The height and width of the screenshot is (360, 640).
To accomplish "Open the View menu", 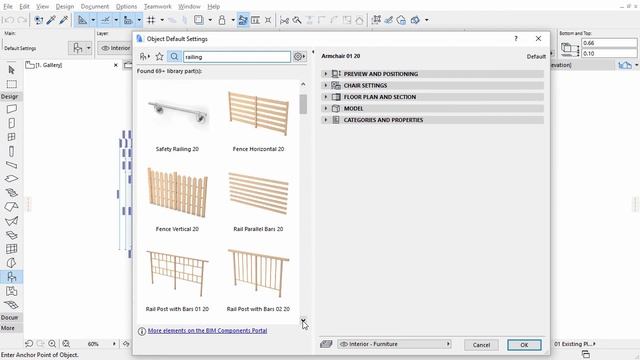I will [x=42, y=7].
